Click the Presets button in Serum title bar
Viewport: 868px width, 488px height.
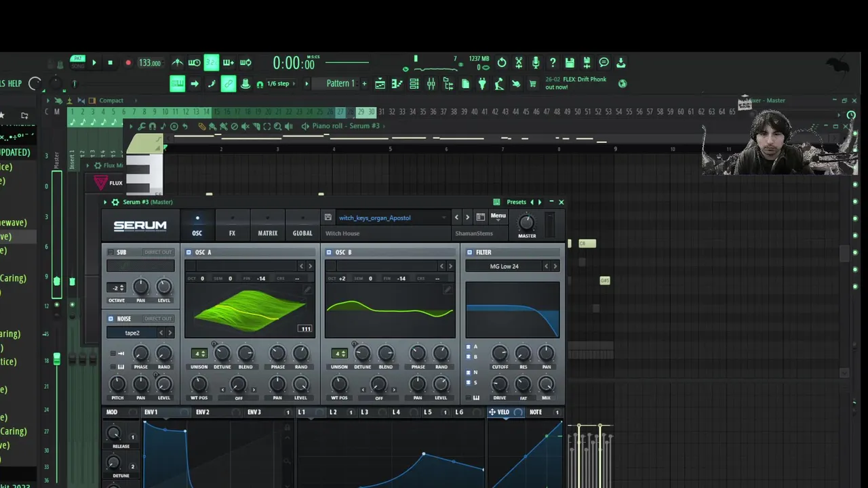tap(516, 202)
